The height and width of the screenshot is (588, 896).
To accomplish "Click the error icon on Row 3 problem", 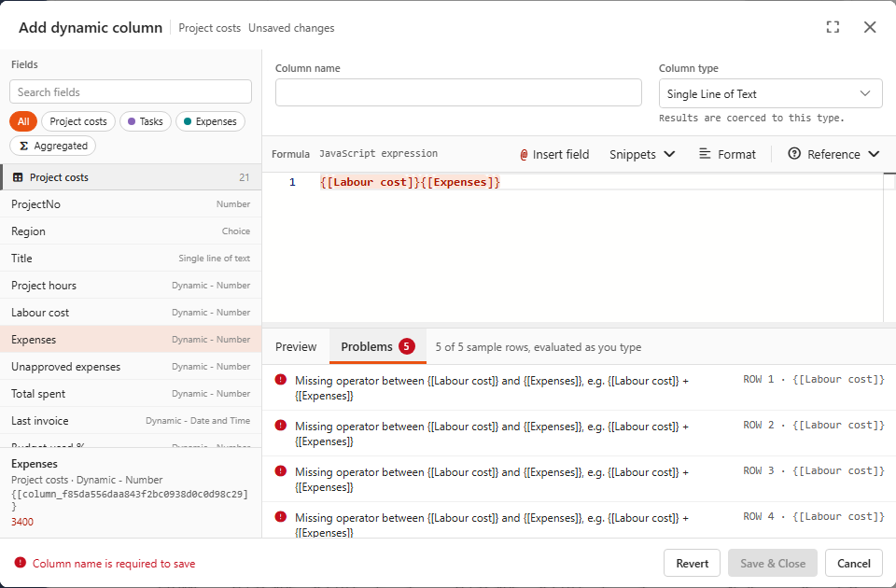I will click(x=281, y=470).
